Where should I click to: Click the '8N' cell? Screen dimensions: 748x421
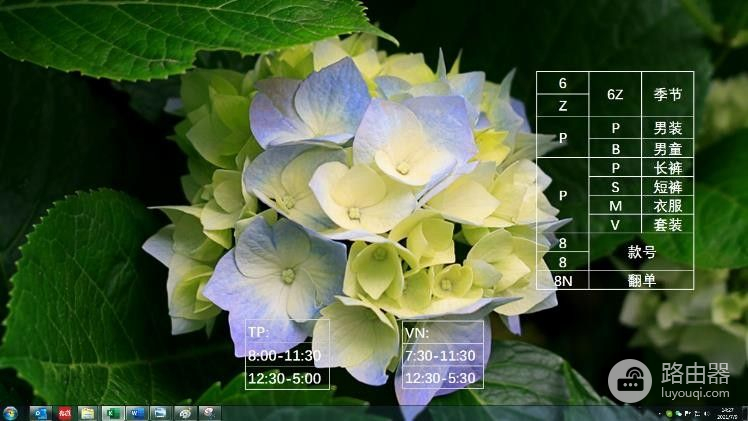[x=563, y=280]
